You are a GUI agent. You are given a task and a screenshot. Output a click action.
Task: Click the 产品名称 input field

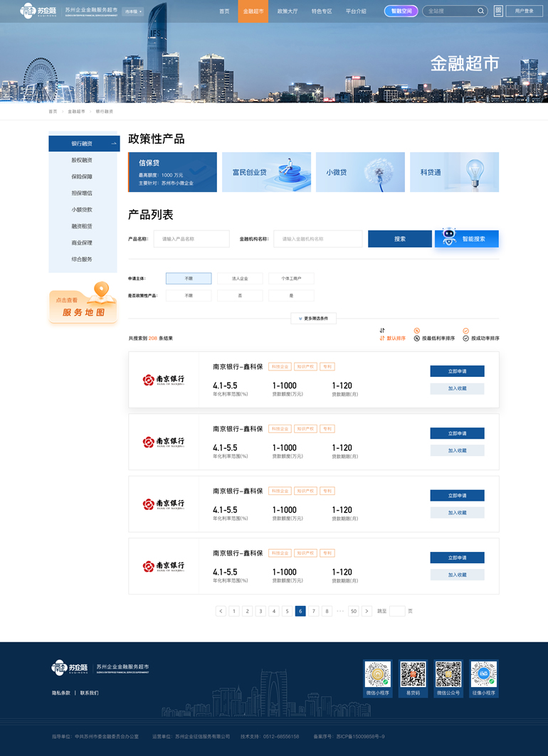191,239
